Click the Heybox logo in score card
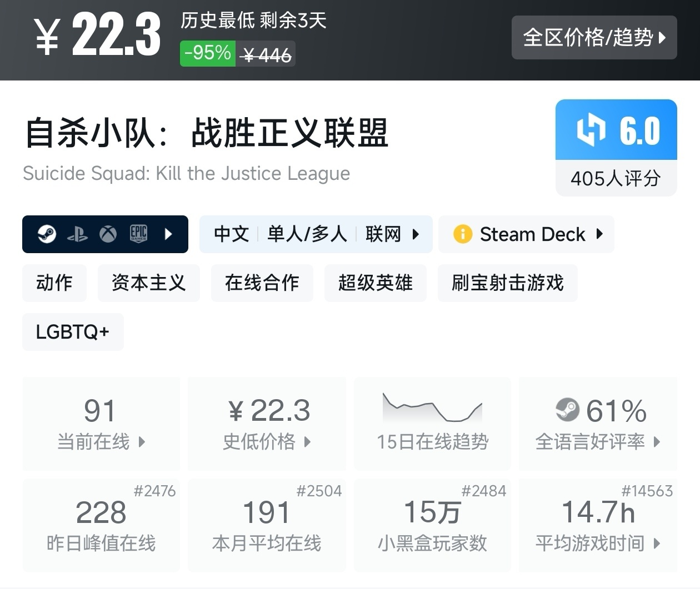The height and width of the screenshot is (589, 700). 591,130
